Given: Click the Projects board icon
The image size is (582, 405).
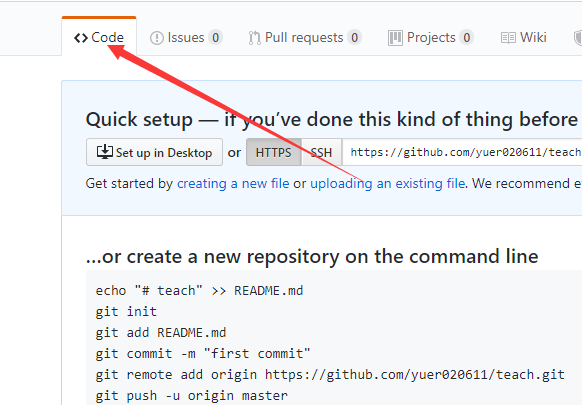Looking at the screenshot, I should (x=395, y=38).
